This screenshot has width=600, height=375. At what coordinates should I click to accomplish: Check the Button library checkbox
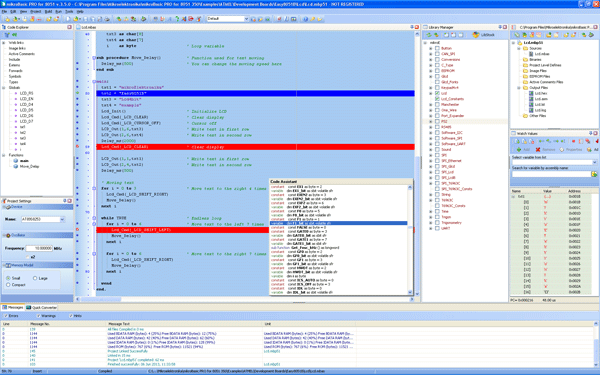tap(437, 49)
